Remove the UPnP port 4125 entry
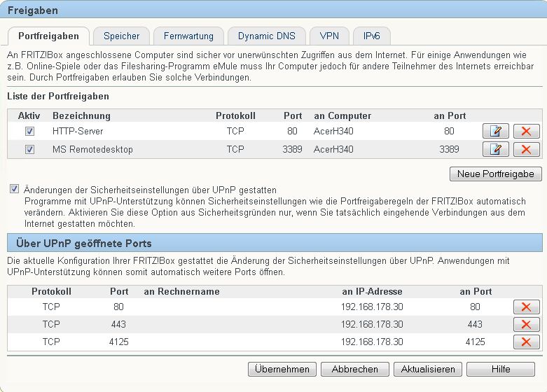 pyautogui.click(x=527, y=342)
